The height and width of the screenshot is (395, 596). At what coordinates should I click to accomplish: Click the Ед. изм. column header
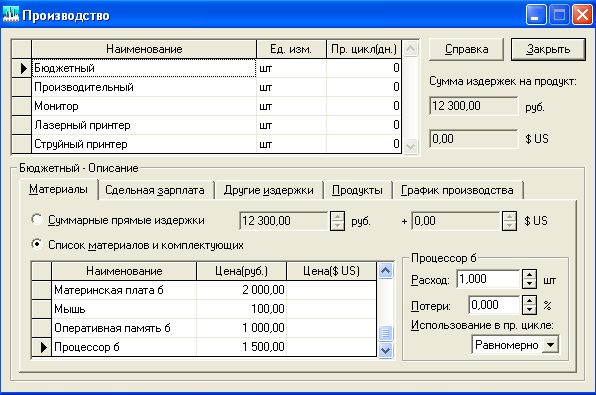(291, 49)
